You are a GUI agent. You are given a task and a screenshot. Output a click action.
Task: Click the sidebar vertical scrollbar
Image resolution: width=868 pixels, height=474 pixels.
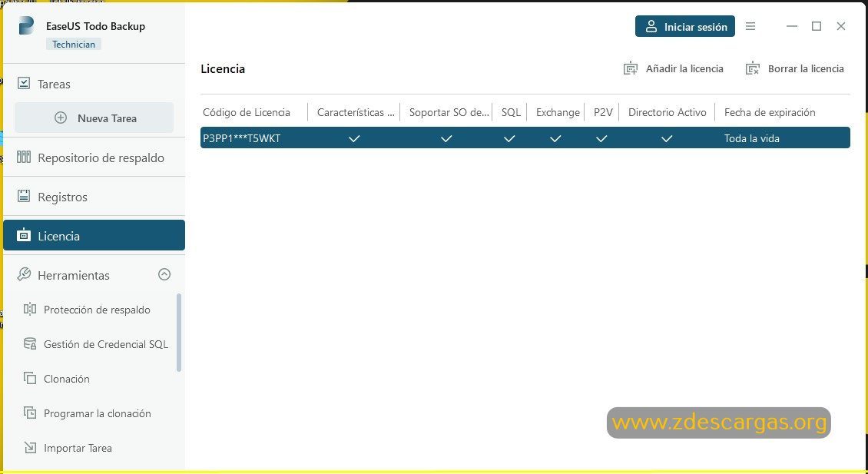click(178, 332)
